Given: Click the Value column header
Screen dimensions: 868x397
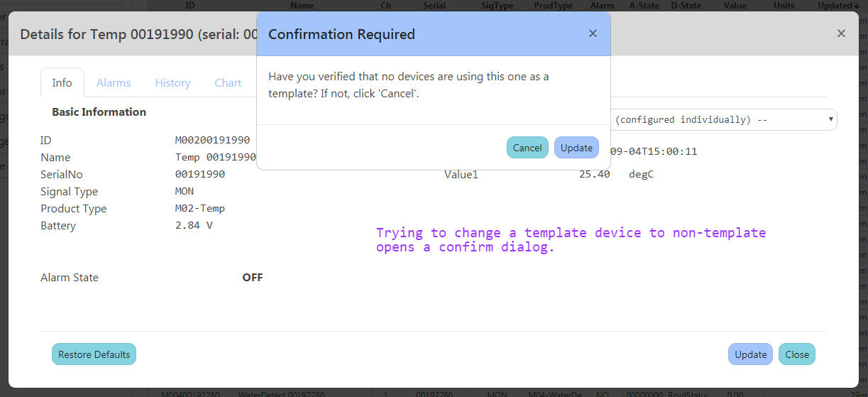Looking at the screenshot, I should pos(735,5).
